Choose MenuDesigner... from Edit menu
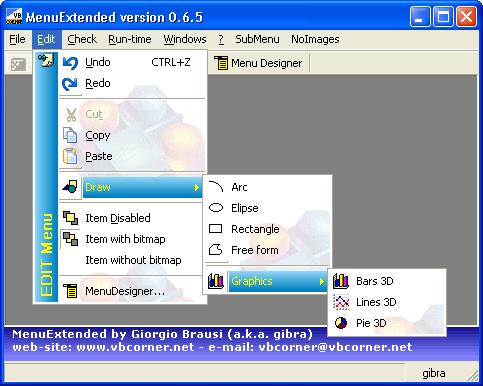Image resolution: width=483 pixels, height=386 pixels. [132, 291]
